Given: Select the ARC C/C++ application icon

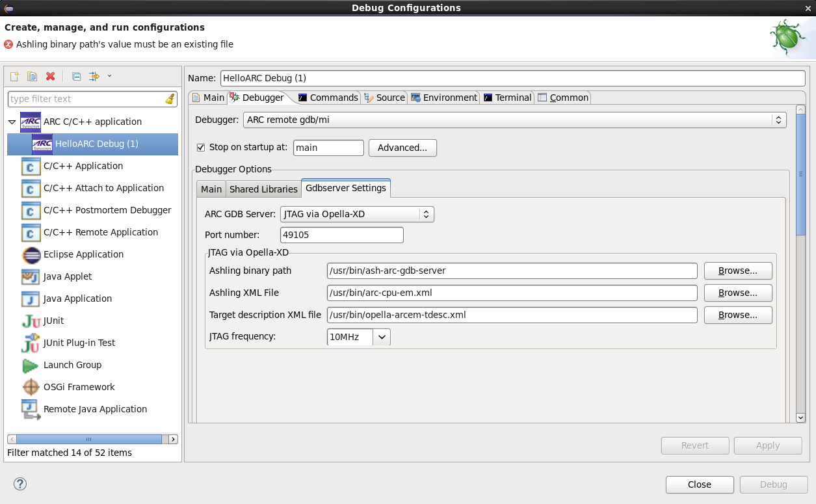Looking at the screenshot, I should pyautogui.click(x=31, y=122).
